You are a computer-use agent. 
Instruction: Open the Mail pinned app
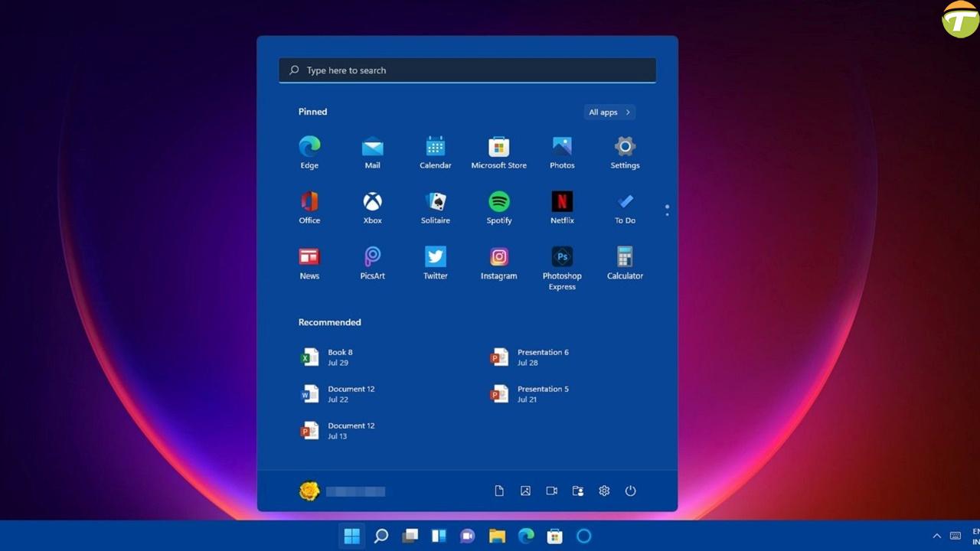point(372,152)
